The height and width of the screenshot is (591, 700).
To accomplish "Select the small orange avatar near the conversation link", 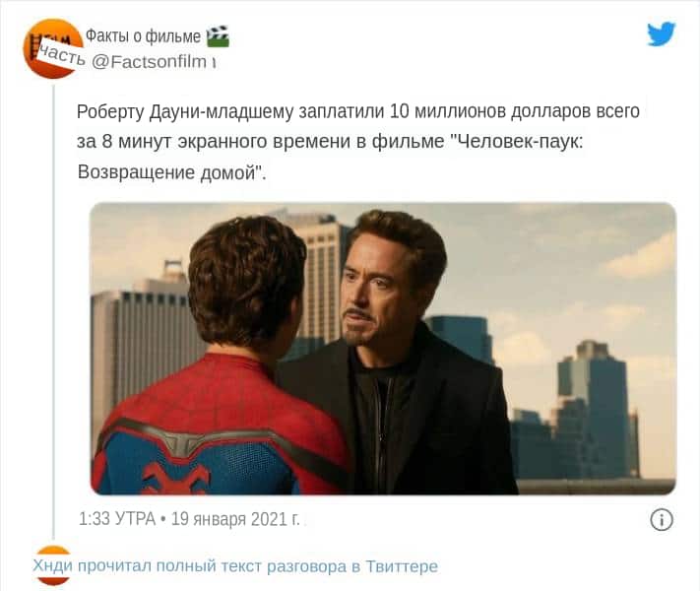I will [53, 565].
